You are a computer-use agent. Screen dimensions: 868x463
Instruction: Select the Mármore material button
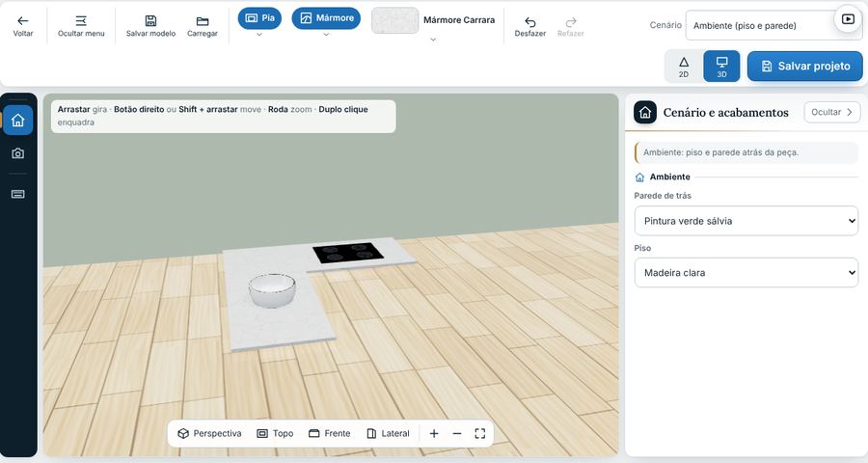pos(326,18)
